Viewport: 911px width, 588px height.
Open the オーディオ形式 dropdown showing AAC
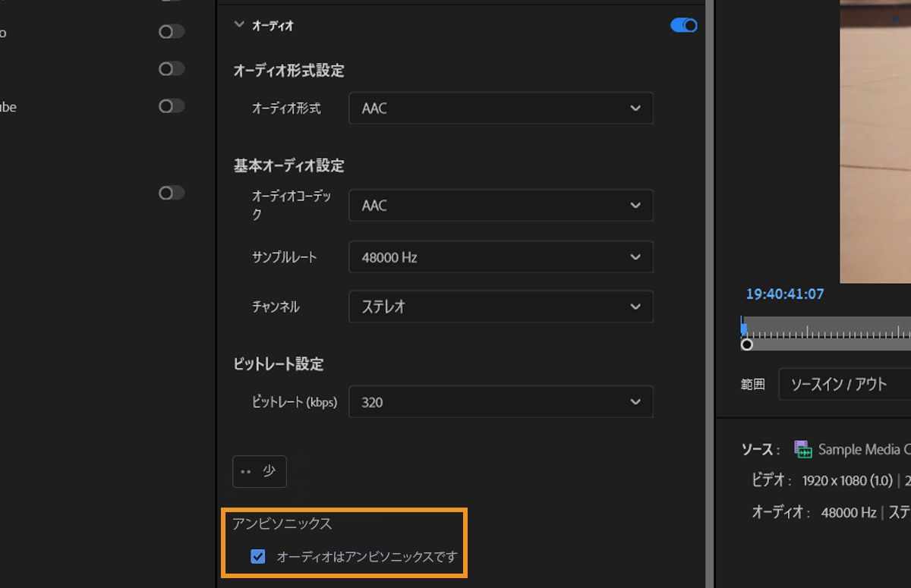click(500, 108)
